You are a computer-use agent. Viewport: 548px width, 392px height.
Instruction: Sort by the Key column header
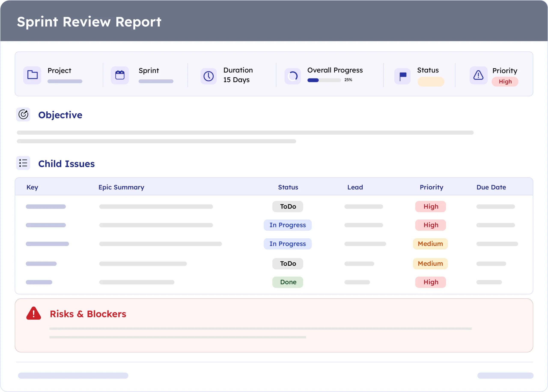pyautogui.click(x=32, y=187)
